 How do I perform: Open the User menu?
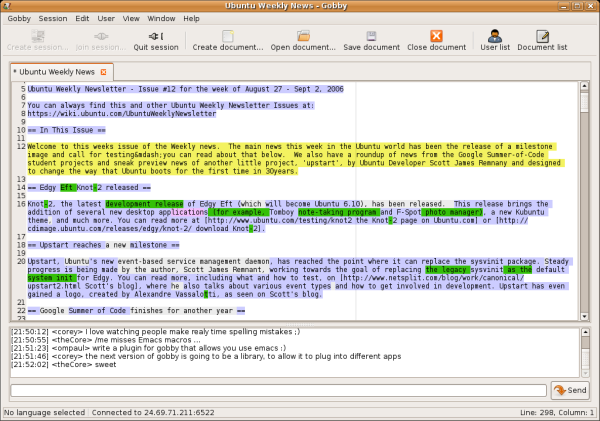(106, 18)
